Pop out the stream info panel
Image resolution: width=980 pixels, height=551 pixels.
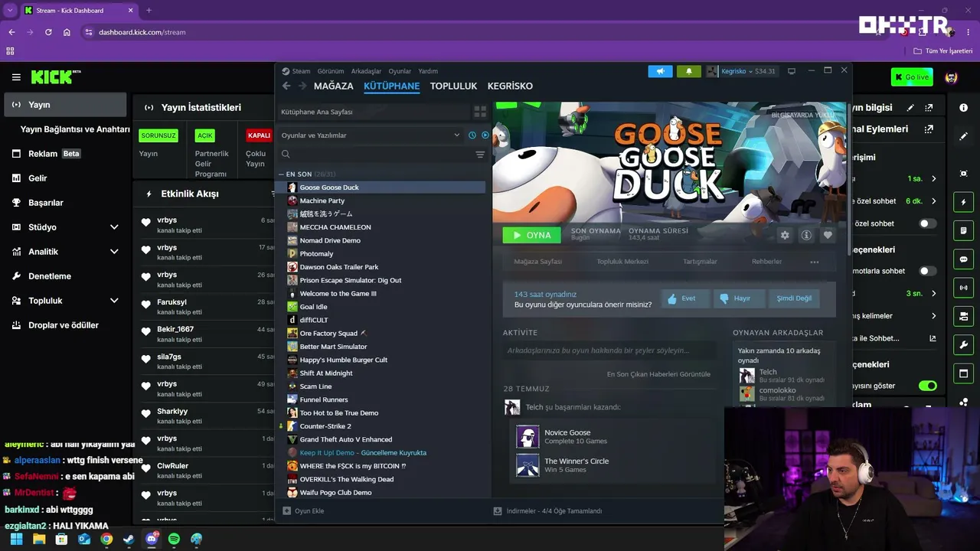[929, 108]
